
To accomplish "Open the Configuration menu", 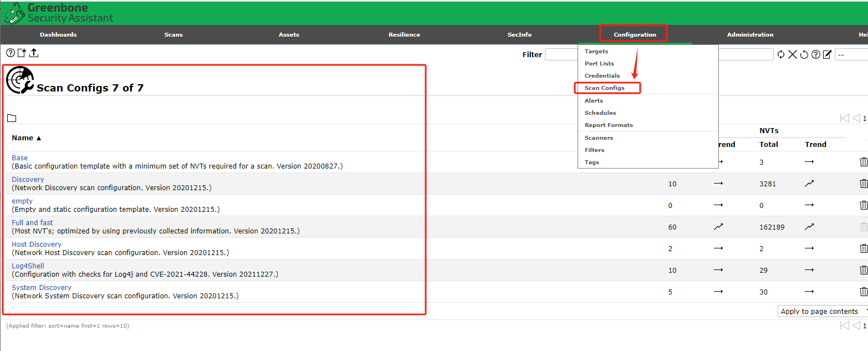I will pyautogui.click(x=635, y=34).
